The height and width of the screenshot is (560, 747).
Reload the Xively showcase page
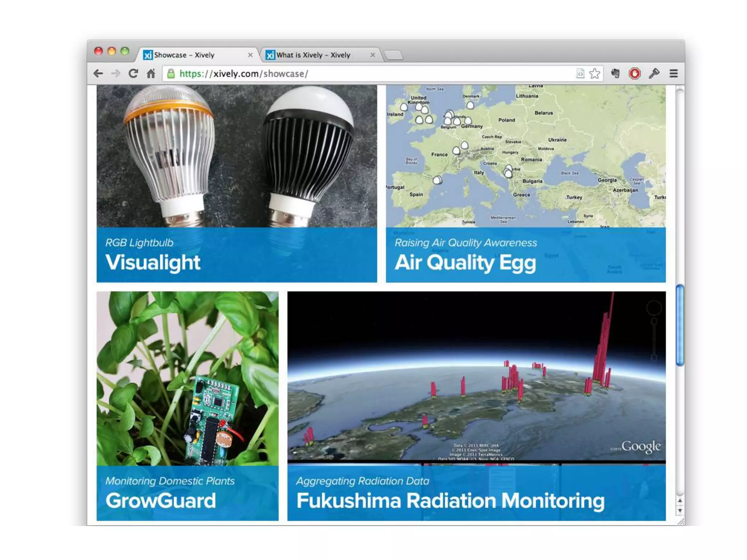pyautogui.click(x=133, y=74)
